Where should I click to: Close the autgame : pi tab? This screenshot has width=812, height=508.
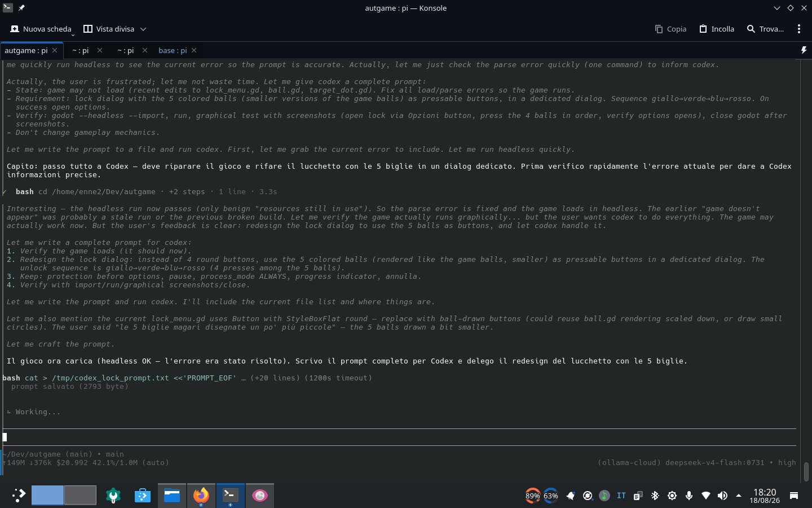55,50
